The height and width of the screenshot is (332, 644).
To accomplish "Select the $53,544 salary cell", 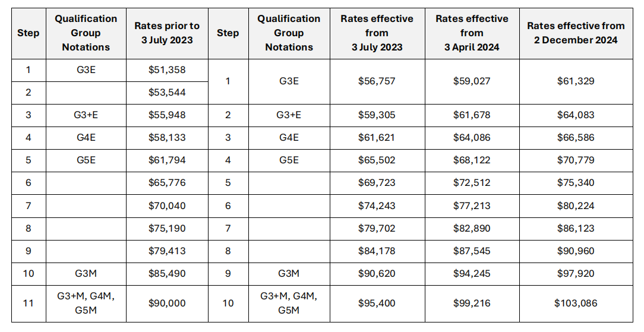I will [x=167, y=93].
